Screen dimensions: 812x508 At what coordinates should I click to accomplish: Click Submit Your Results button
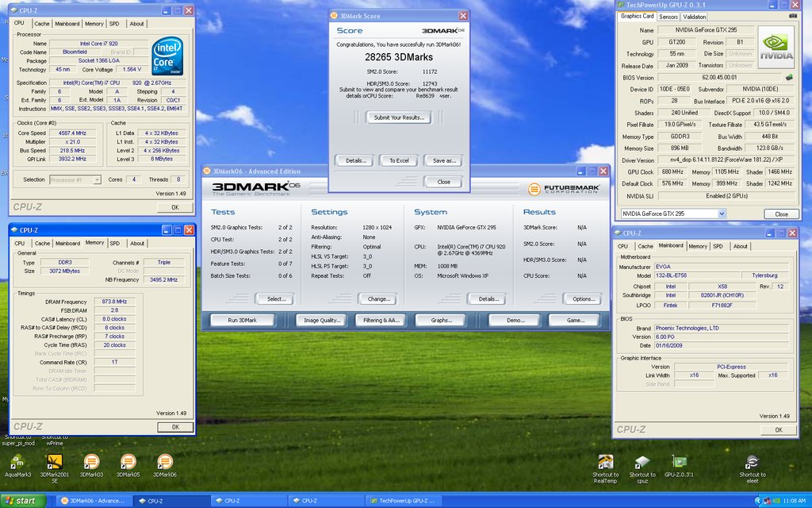click(399, 117)
